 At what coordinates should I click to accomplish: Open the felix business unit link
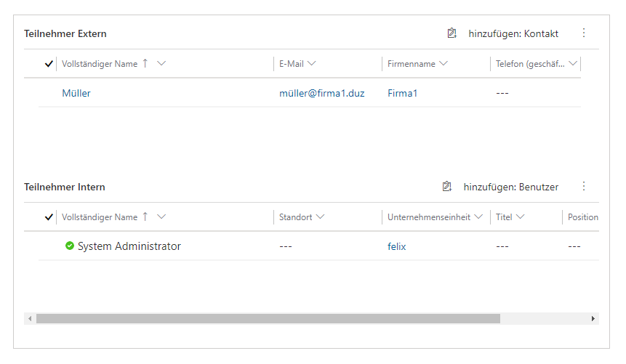(397, 246)
